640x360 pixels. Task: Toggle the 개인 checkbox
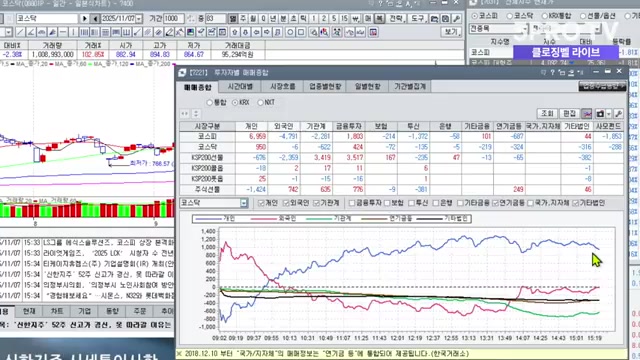pos(261,203)
